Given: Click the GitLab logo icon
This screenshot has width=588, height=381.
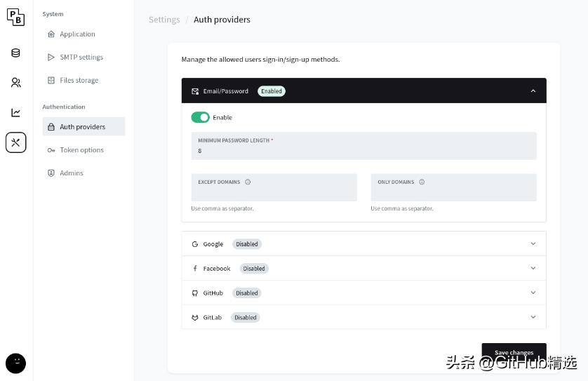Looking at the screenshot, I should click(195, 318).
